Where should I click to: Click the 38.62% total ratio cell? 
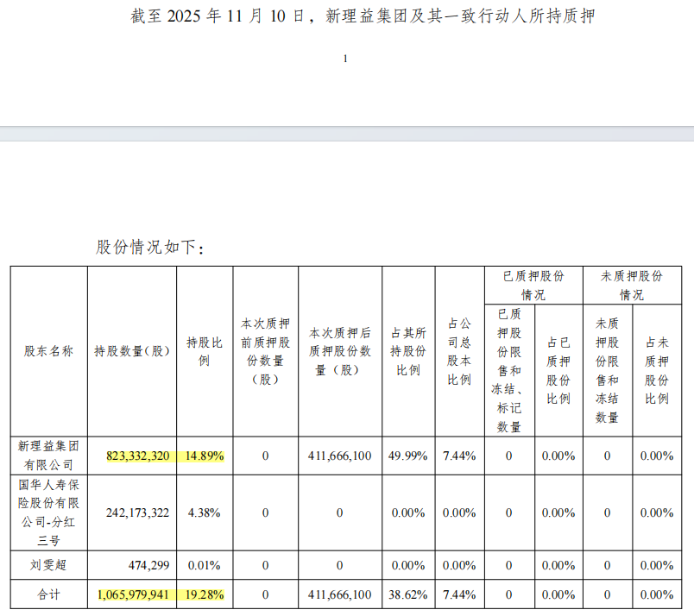[408, 594]
